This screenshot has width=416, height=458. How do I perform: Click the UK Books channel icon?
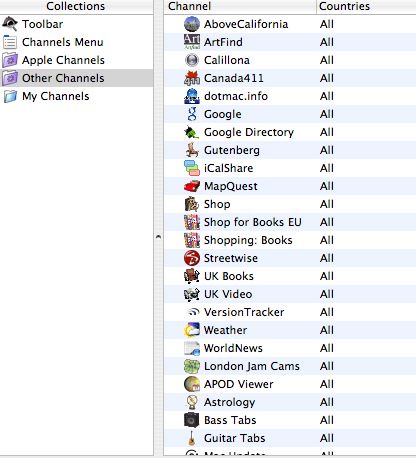[192, 276]
